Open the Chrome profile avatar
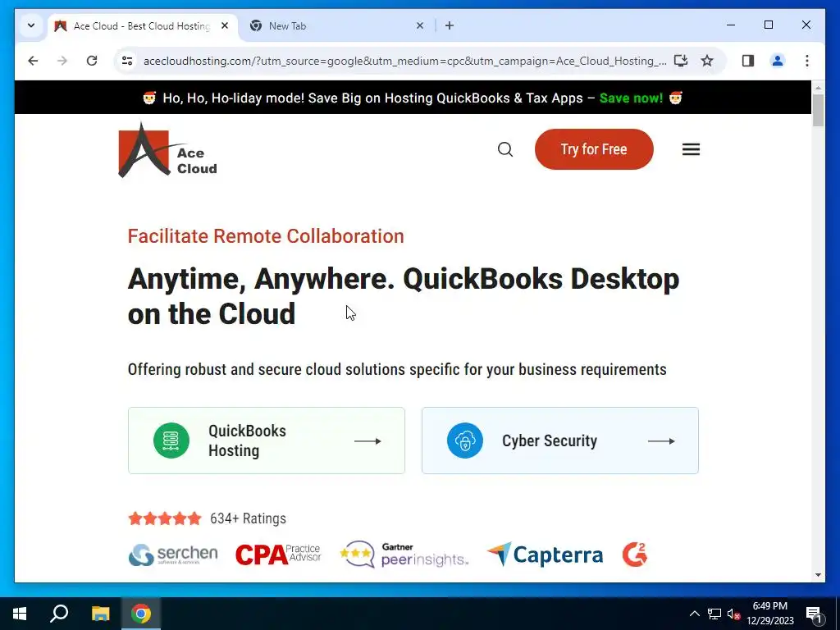 (x=778, y=61)
